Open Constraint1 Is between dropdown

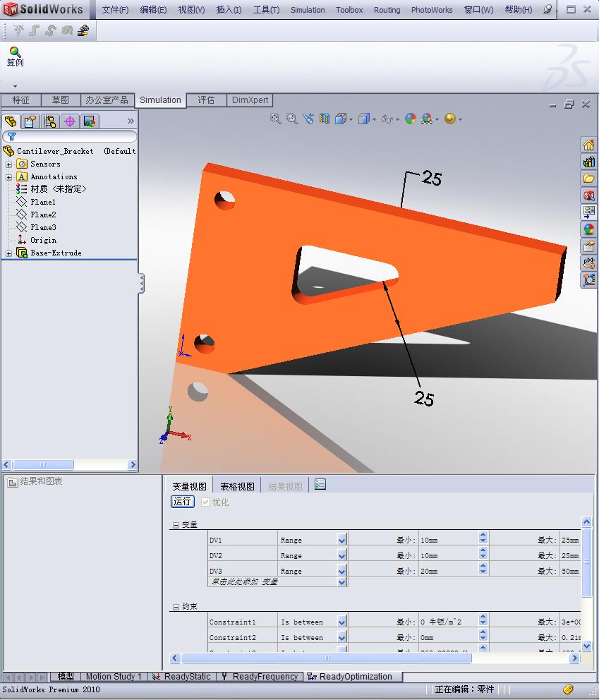(342, 622)
